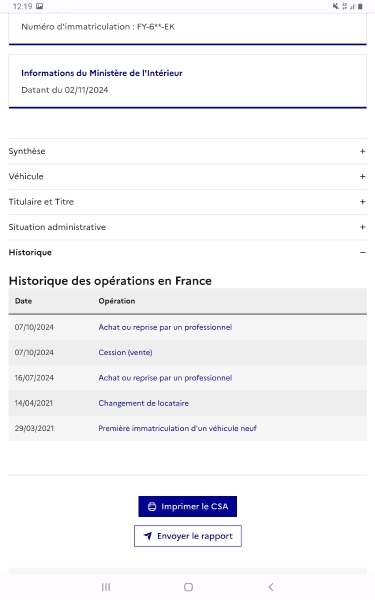Tap Android home navigation icon
This screenshot has height=600, width=375.
[188, 587]
